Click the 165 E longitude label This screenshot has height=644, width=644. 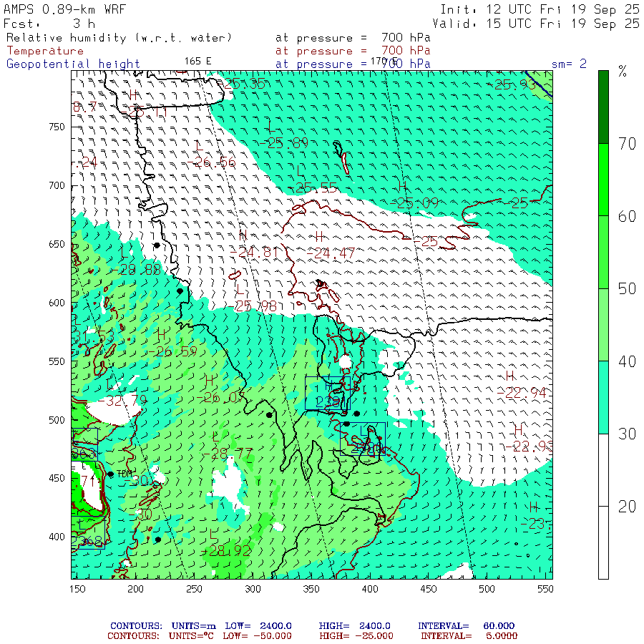coord(197,61)
